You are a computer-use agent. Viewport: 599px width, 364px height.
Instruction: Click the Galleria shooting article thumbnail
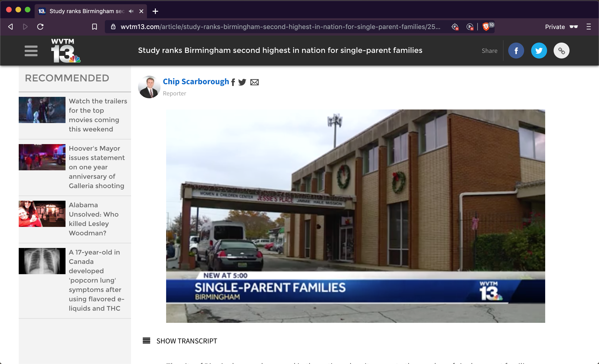point(42,157)
